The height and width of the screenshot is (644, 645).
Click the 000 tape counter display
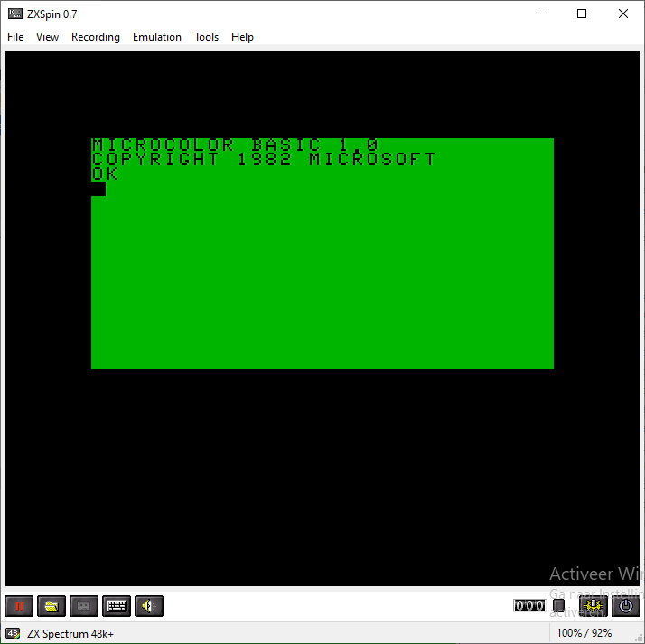tap(529, 605)
